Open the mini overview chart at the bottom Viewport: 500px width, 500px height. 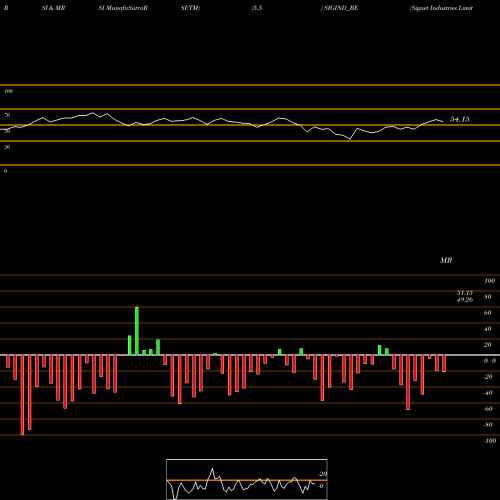pyautogui.click(x=247, y=479)
